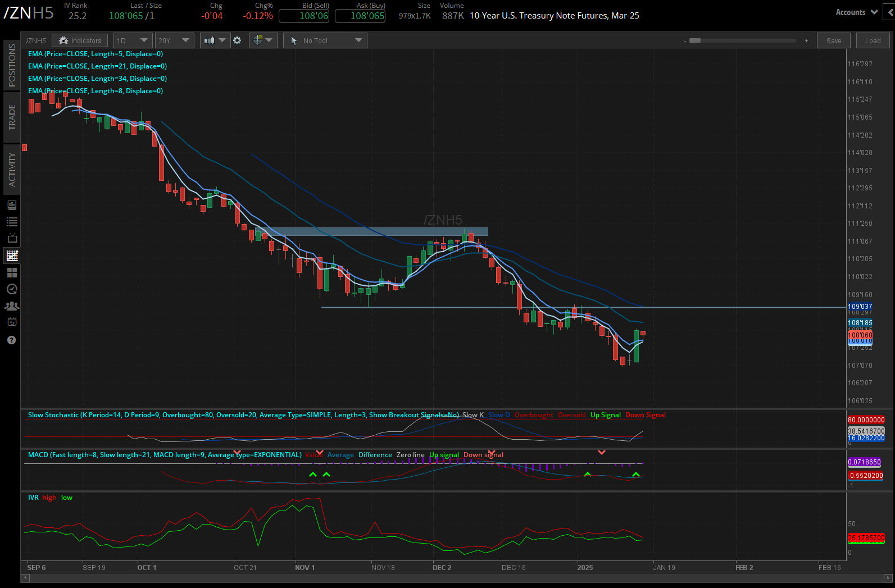Open the 20Y time range dropdown
The height and width of the screenshot is (588, 895).
tap(175, 40)
